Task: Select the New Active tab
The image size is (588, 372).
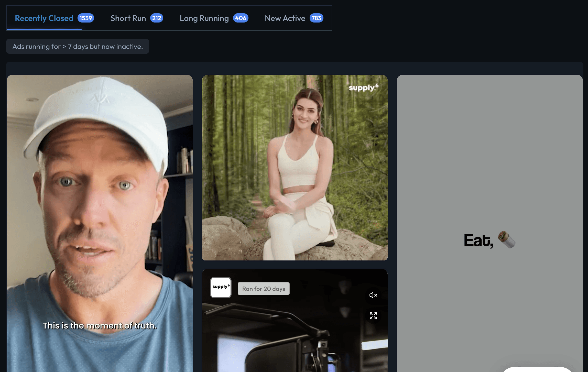Action: click(285, 18)
